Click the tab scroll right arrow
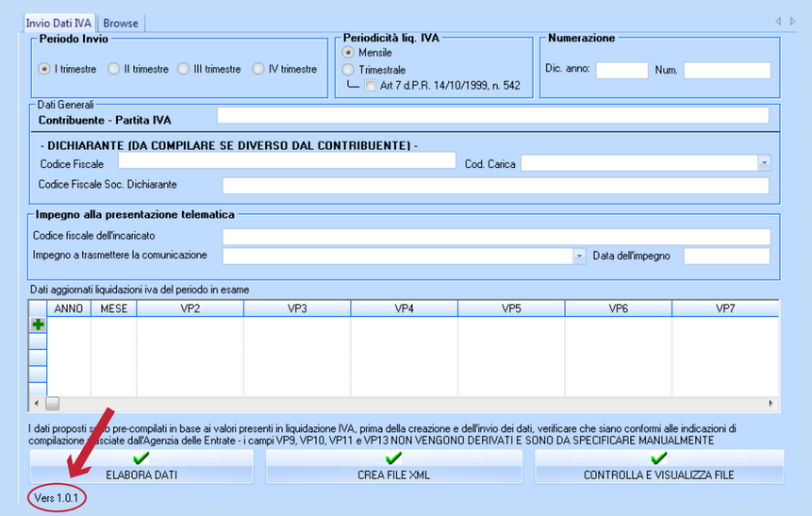Viewport: 812px width, 516px height. [x=792, y=22]
